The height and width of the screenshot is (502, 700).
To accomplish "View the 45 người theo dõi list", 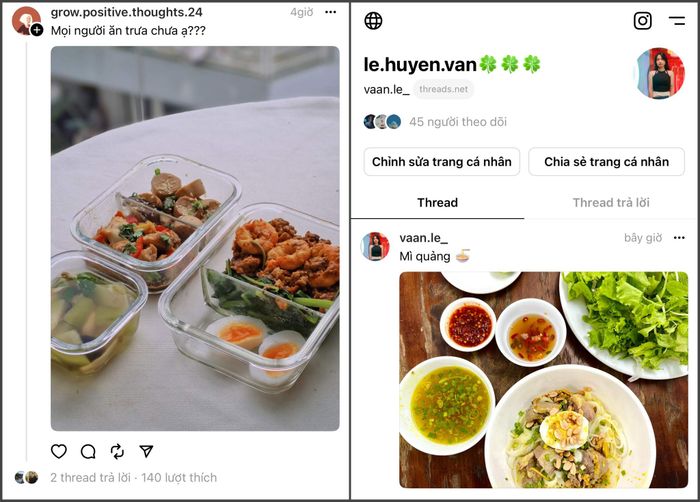I will 458,122.
